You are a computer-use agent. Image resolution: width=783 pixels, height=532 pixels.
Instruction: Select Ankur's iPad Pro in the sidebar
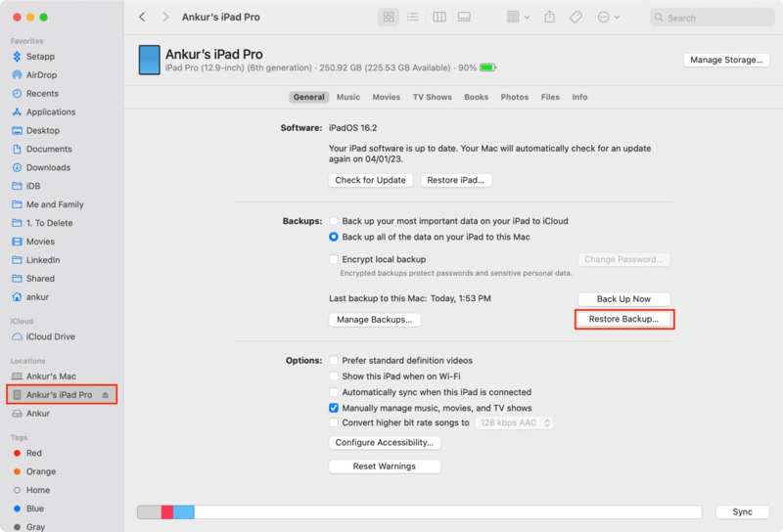pyautogui.click(x=59, y=394)
